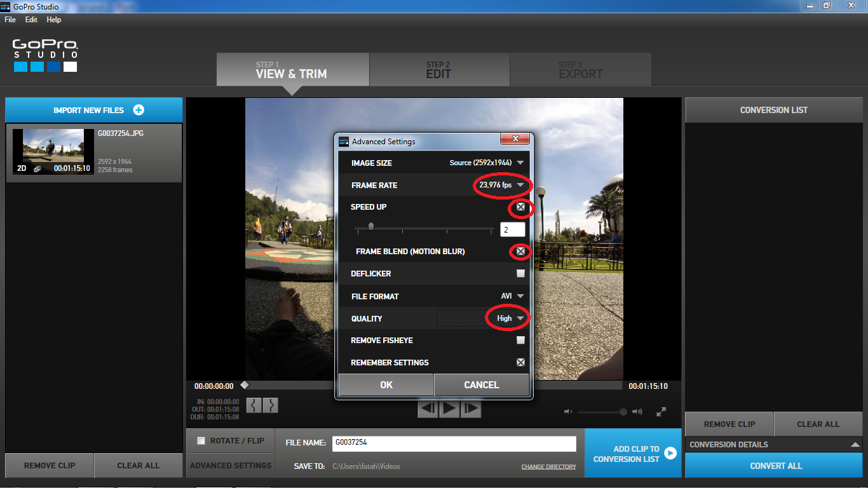Open the Edit menu
The width and height of the screenshot is (868, 488).
[31, 20]
